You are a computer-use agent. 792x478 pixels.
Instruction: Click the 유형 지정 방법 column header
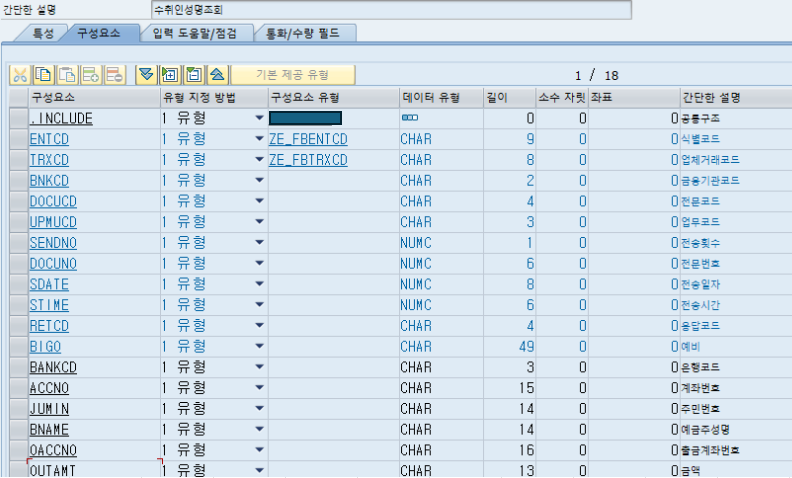(214, 98)
